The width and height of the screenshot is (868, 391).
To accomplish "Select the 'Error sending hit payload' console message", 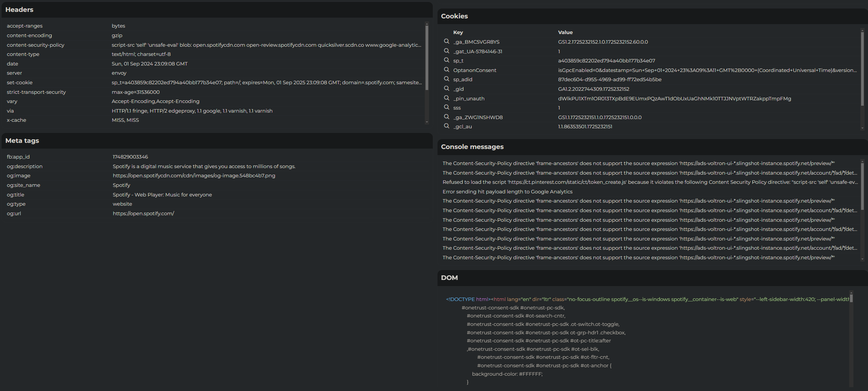I will [507, 192].
